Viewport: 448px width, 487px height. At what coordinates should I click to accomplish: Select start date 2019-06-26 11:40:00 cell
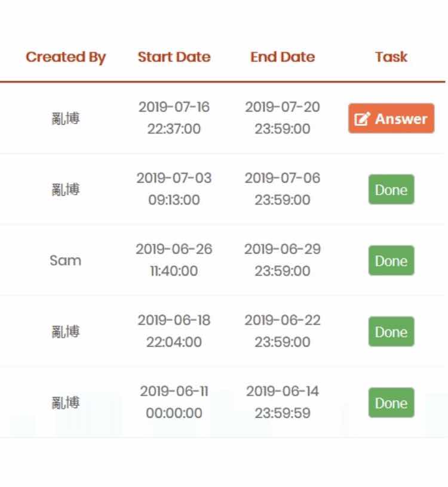point(174,260)
